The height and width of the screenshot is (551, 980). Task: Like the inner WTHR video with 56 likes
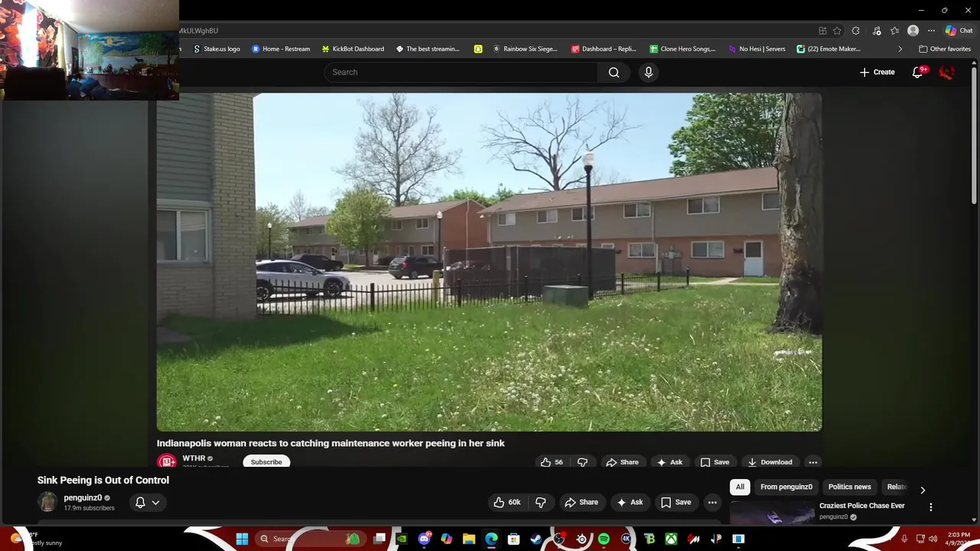click(x=552, y=462)
